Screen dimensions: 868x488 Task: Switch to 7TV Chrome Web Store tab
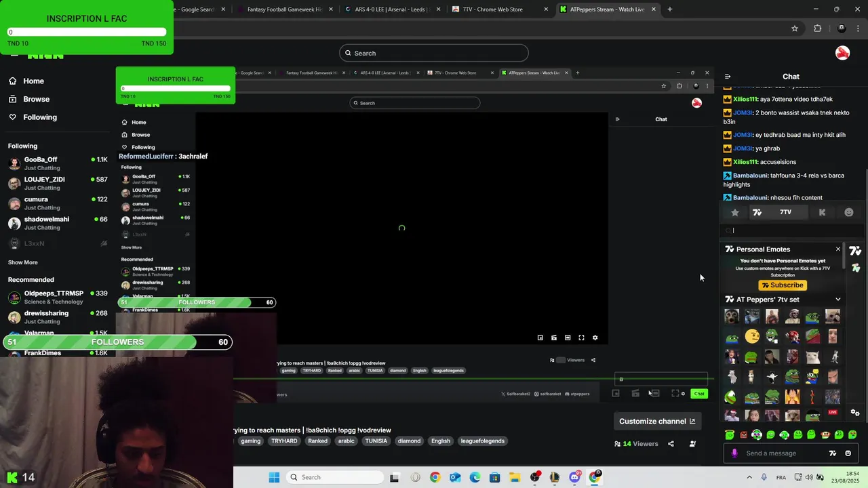pos(499,9)
